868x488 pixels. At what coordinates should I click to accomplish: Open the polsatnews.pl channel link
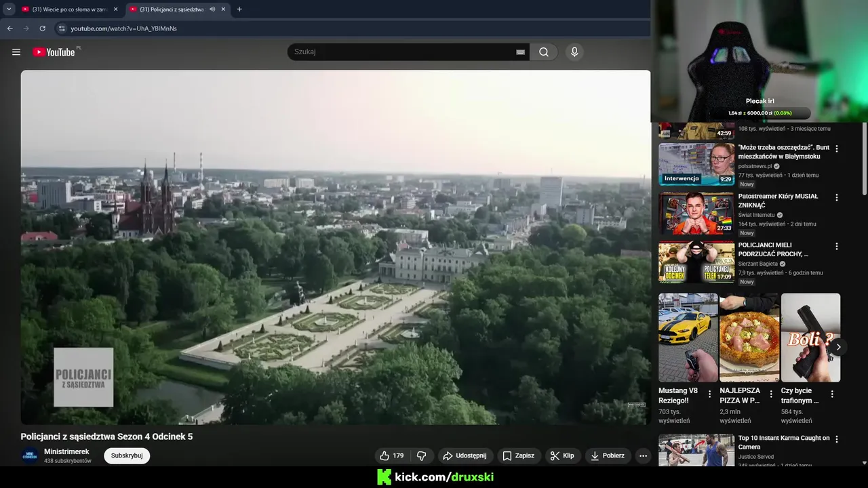tap(755, 166)
